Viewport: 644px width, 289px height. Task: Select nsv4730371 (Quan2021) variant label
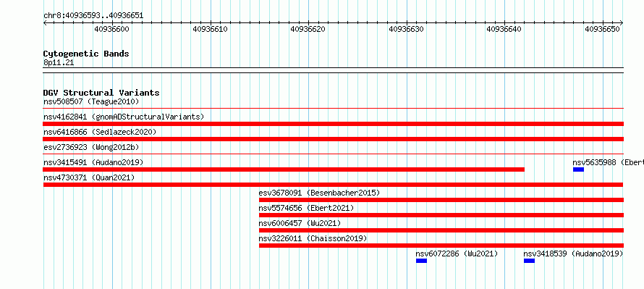point(89,177)
